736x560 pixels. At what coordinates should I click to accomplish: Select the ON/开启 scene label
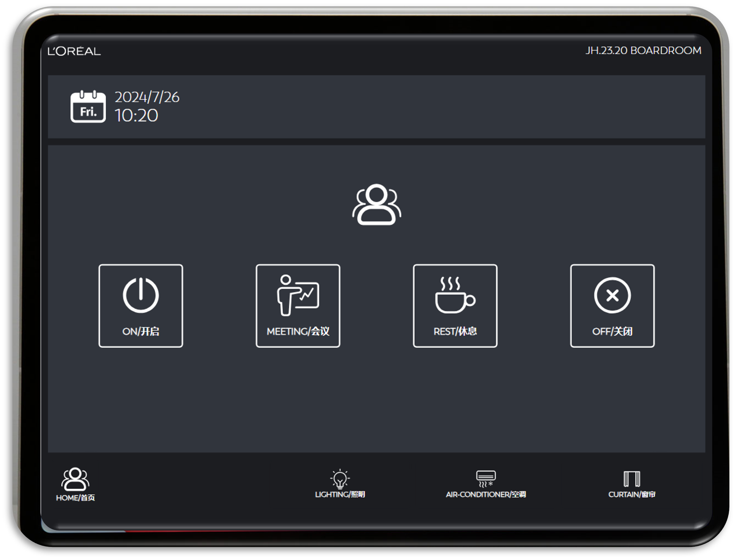(x=141, y=331)
